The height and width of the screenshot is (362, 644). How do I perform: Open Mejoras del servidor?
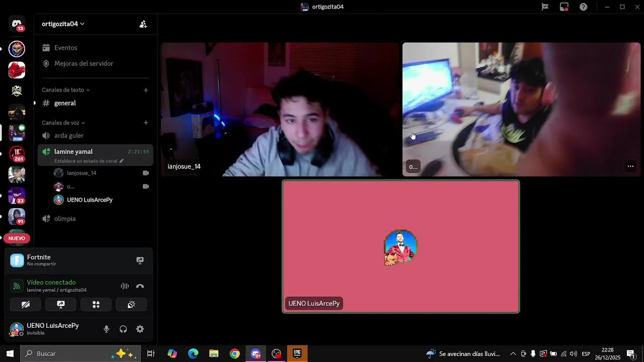tap(95, 63)
